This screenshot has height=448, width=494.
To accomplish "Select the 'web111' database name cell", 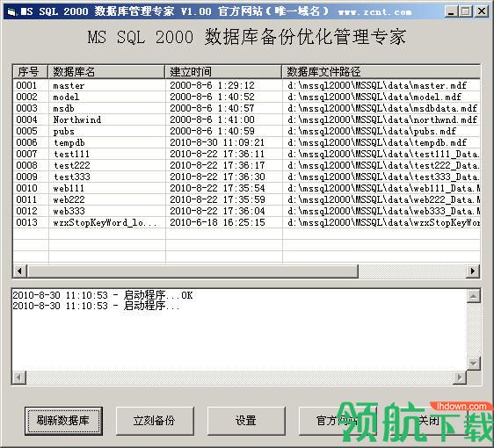I will (x=69, y=188).
